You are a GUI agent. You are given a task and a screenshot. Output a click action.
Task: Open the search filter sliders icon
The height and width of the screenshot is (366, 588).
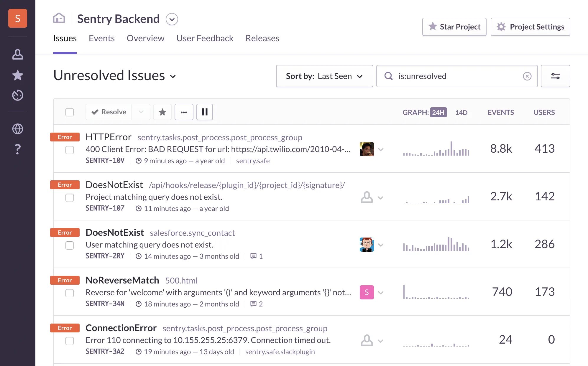point(555,76)
